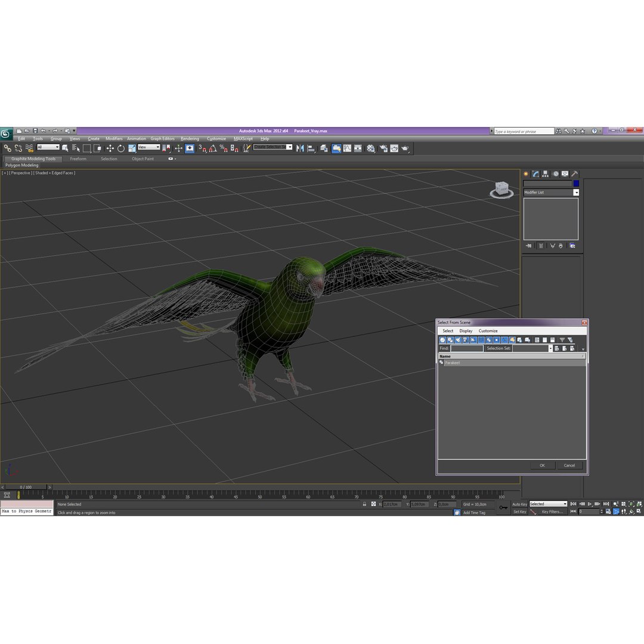Click the Pin Stack icon
Screen dimensions: 644x644
[x=528, y=246]
